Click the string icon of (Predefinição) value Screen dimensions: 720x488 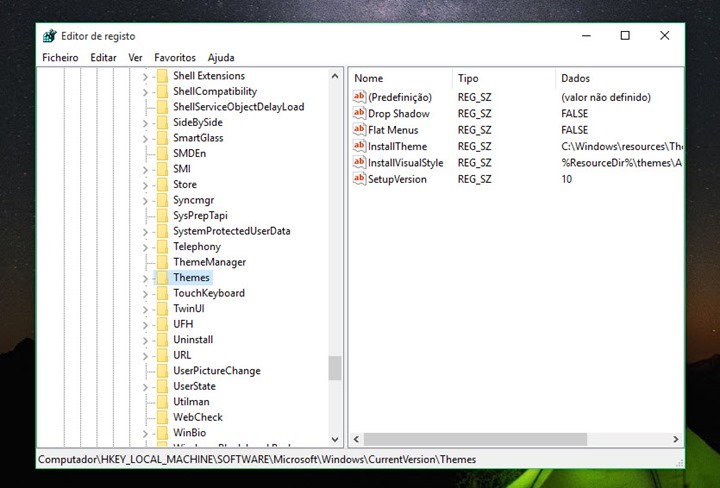pos(359,97)
